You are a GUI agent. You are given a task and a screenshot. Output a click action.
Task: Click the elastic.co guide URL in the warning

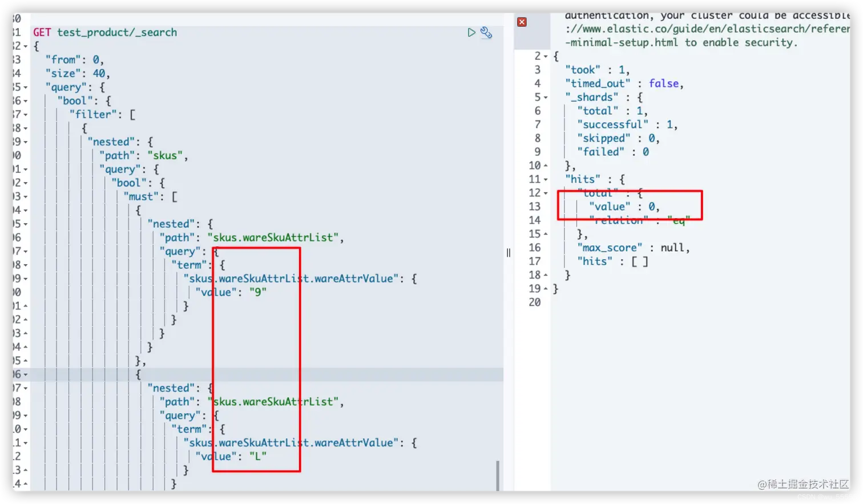[x=707, y=29]
